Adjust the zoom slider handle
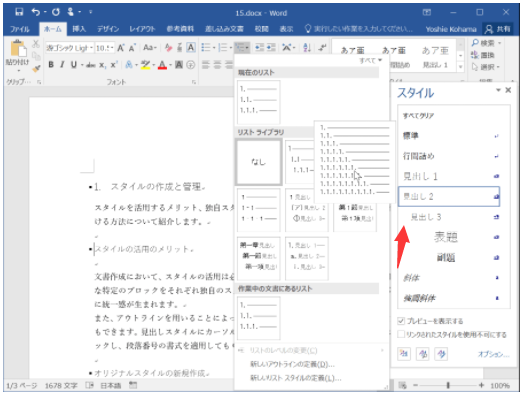526x395 pixels. coord(448,385)
